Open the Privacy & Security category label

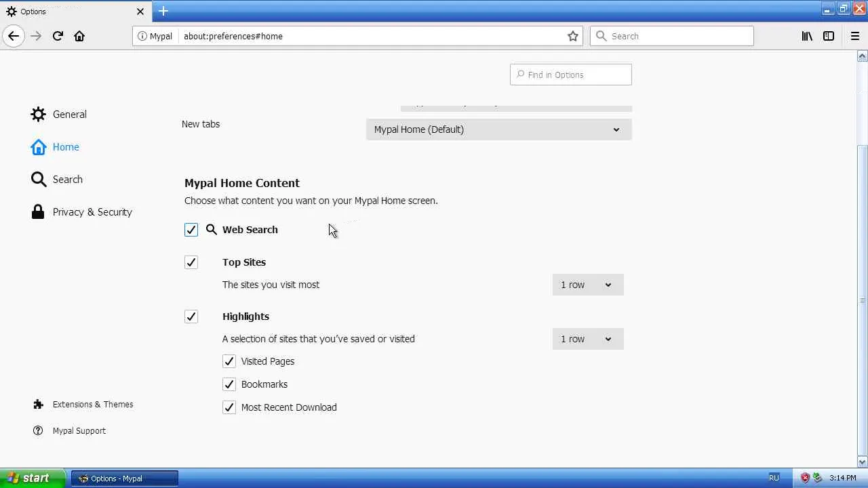point(92,211)
